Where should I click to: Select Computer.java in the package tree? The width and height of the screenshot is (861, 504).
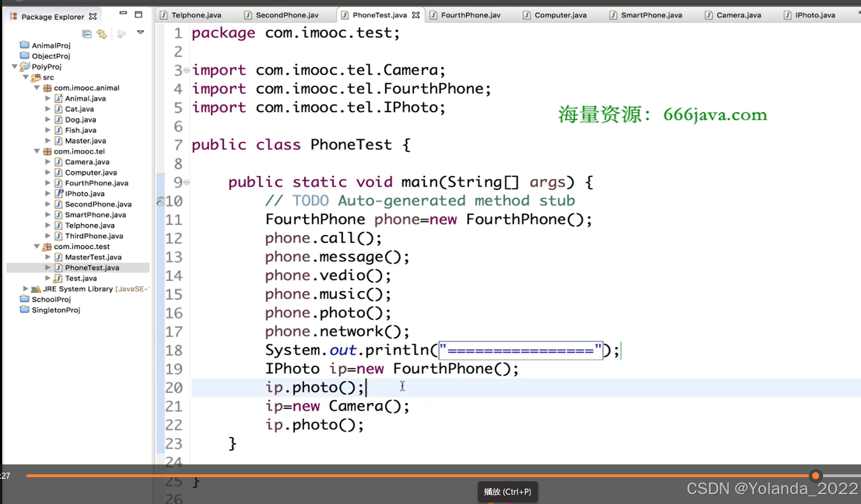(91, 172)
